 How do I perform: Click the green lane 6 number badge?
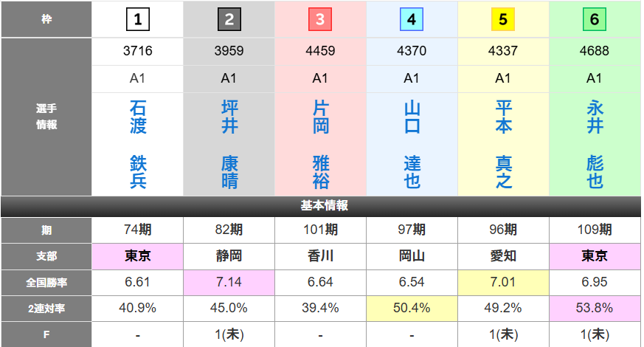[x=595, y=20]
